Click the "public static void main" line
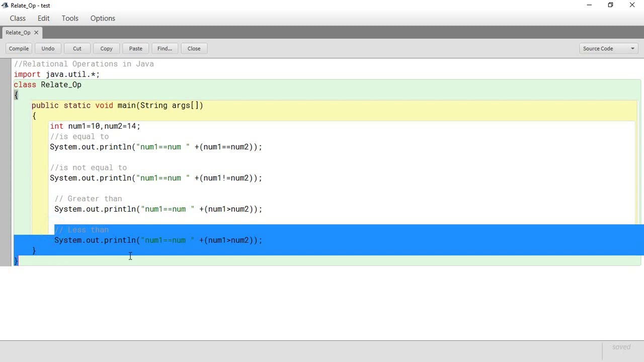The image size is (644, 362). pyautogui.click(x=117, y=106)
